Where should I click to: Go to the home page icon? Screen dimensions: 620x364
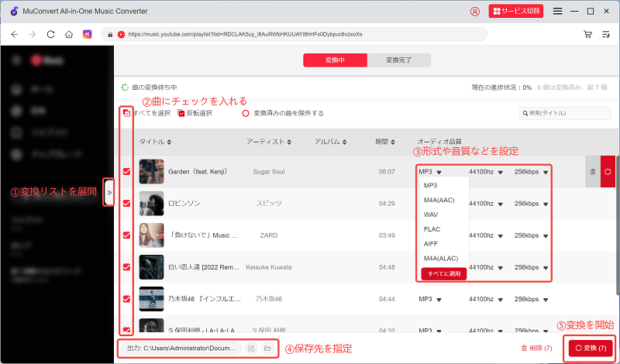tap(69, 34)
